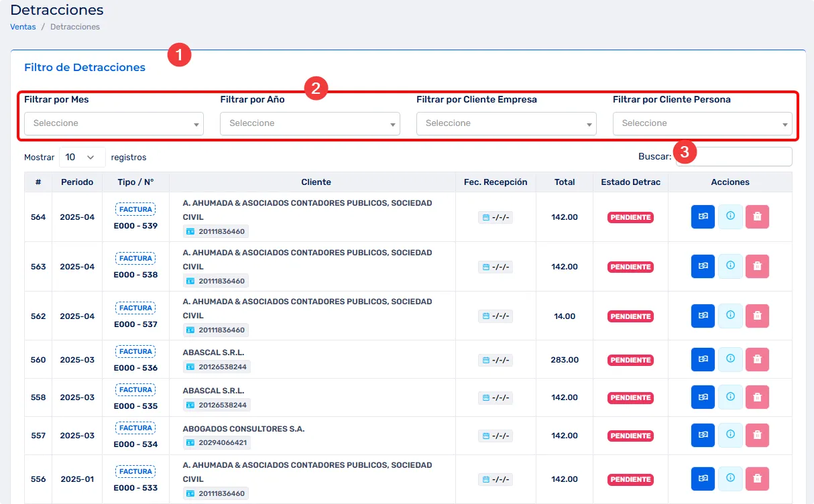Click blue payment icon for row 556
The height and width of the screenshot is (504, 814).
[703, 479]
